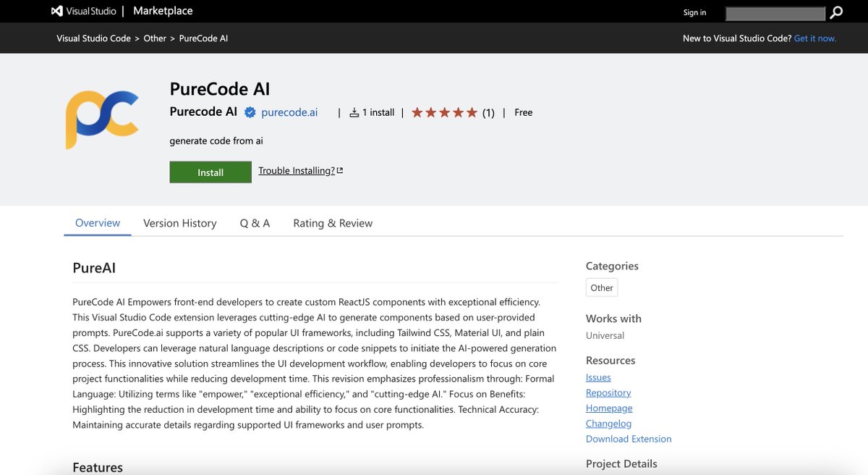This screenshot has height=475, width=868.
Task: Click the review count (1)
Action: tap(488, 112)
